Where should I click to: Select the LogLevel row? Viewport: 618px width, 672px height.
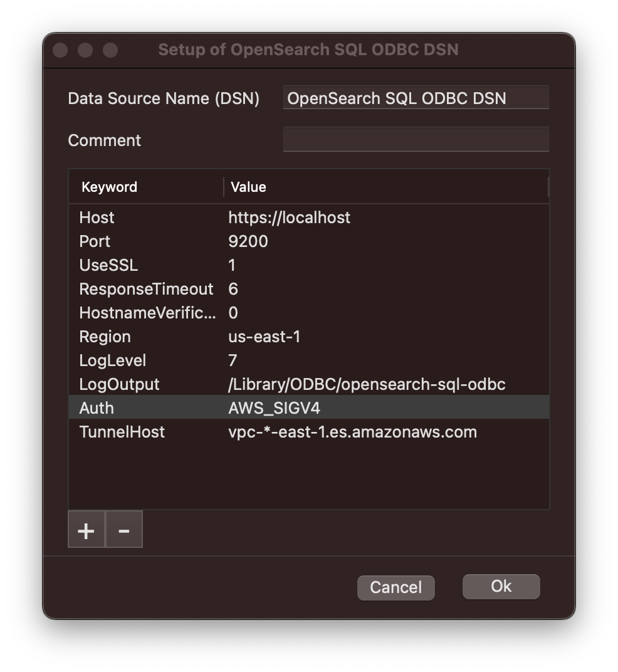point(113,360)
